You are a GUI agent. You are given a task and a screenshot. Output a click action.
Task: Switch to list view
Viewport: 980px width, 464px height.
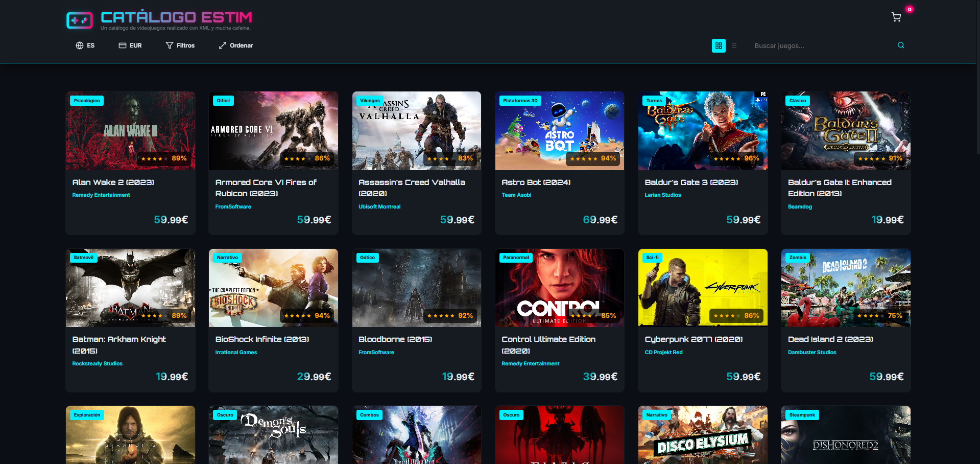click(x=734, y=45)
